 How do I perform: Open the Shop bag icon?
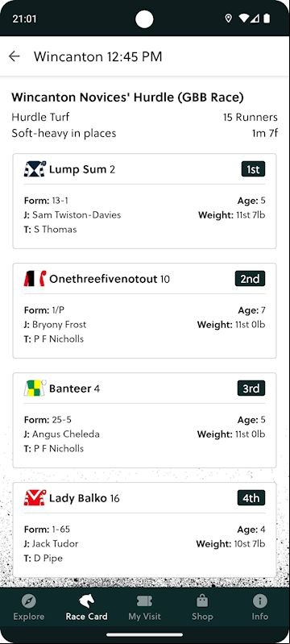tap(202, 602)
